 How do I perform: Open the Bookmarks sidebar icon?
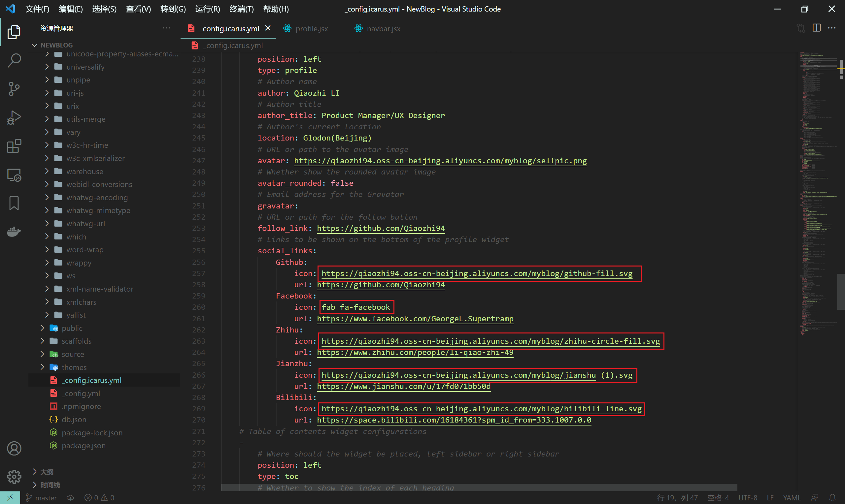tap(14, 203)
